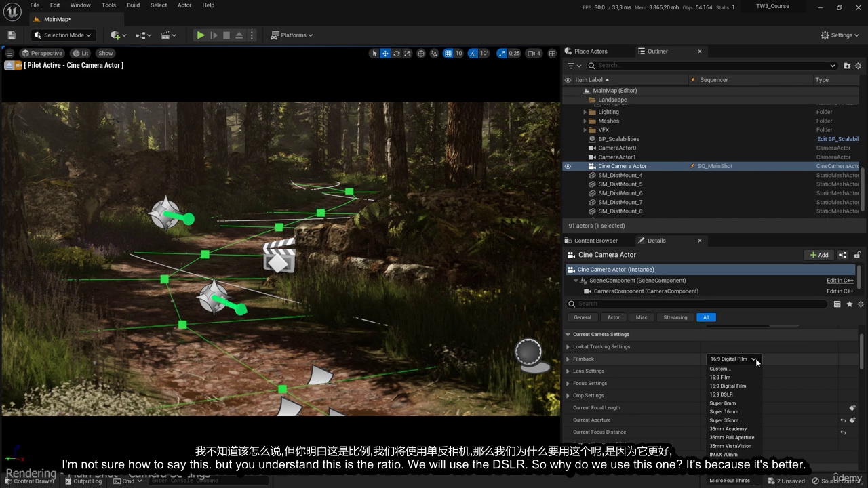Activate the Translate move tool
This screenshot has width=868, height=488.
tap(385, 53)
